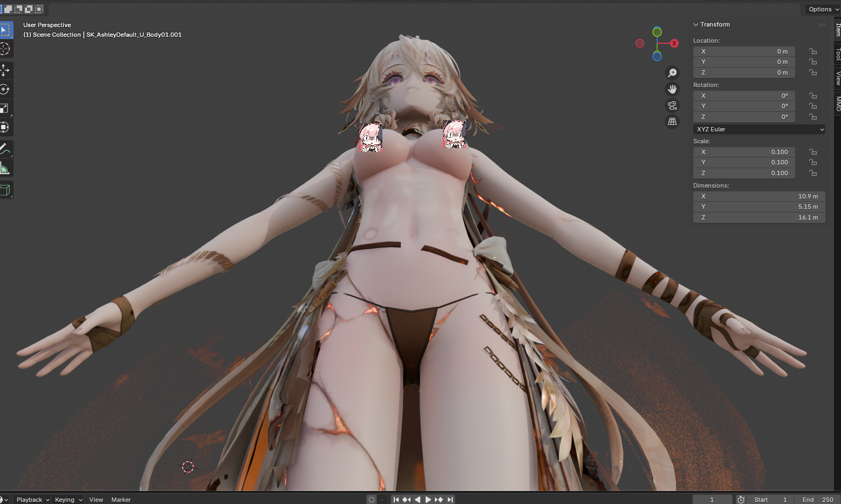Open the timeline View menu
Screen dimensions: 841x504
click(96, 500)
